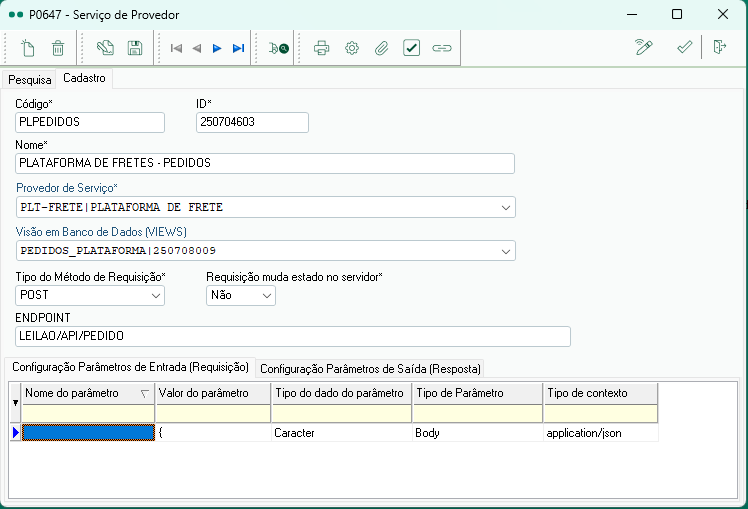Click the checked box toolbar icon

pos(411,48)
